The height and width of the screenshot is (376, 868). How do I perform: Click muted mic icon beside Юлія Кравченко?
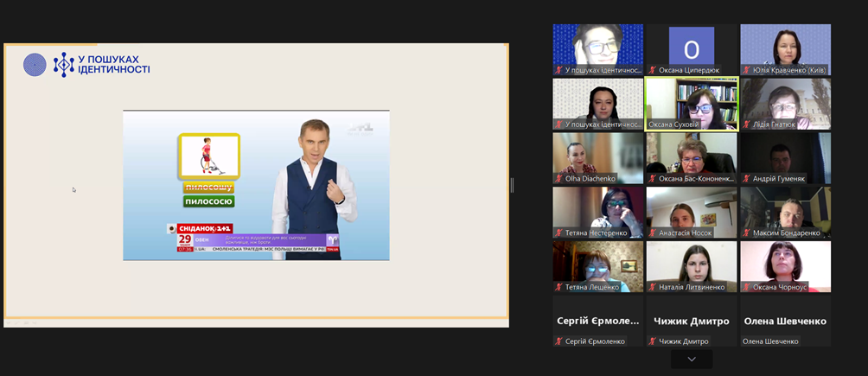point(746,71)
